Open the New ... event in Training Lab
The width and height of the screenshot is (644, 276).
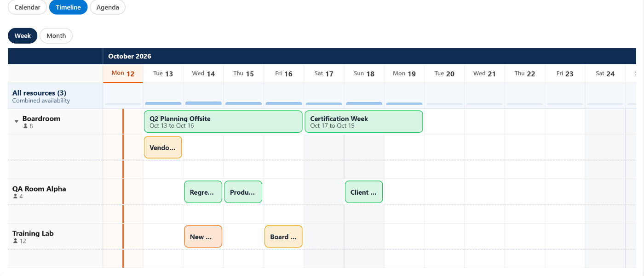coord(203,237)
